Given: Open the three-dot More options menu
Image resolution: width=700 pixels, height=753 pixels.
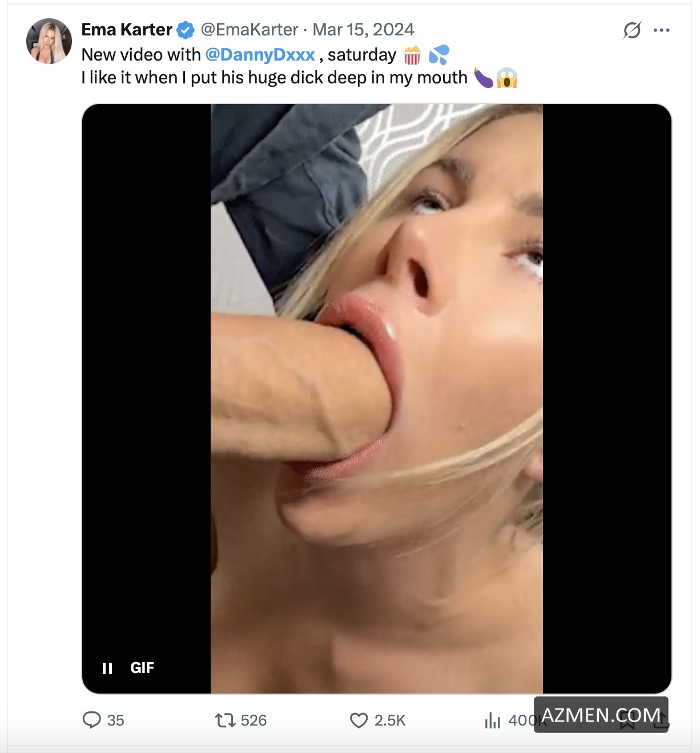Looking at the screenshot, I should coord(661,30).
